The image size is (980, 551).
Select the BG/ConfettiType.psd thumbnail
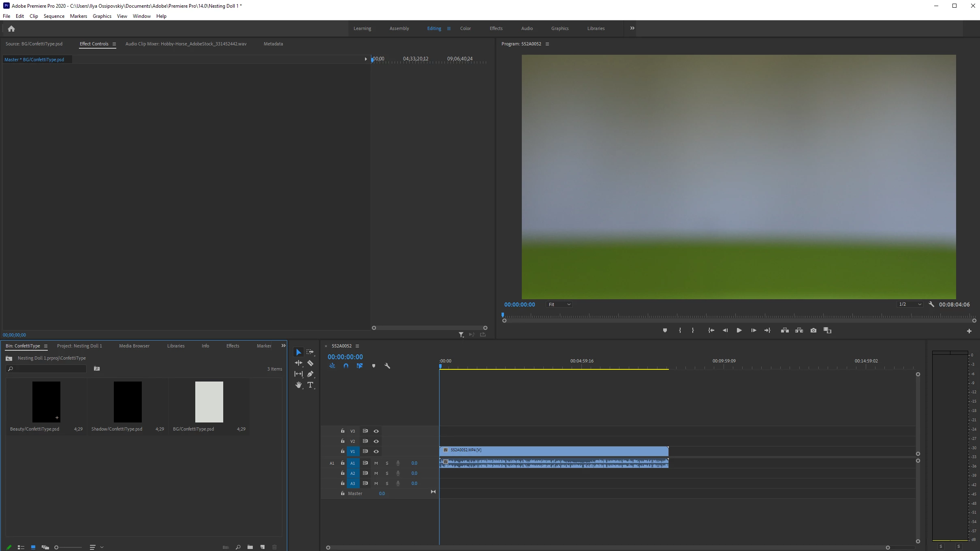pos(209,402)
